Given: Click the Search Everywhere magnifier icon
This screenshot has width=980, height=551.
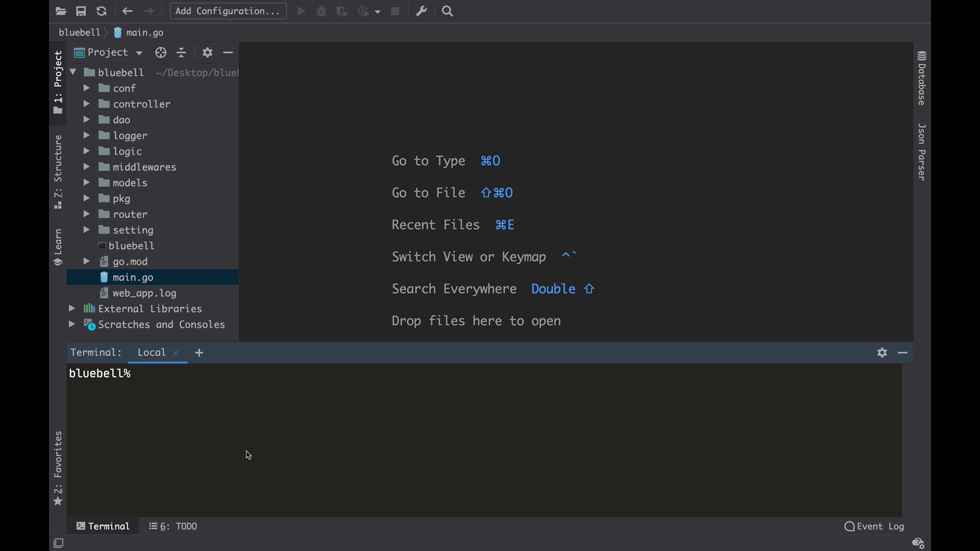Looking at the screenshot, I should pos(448,11).
